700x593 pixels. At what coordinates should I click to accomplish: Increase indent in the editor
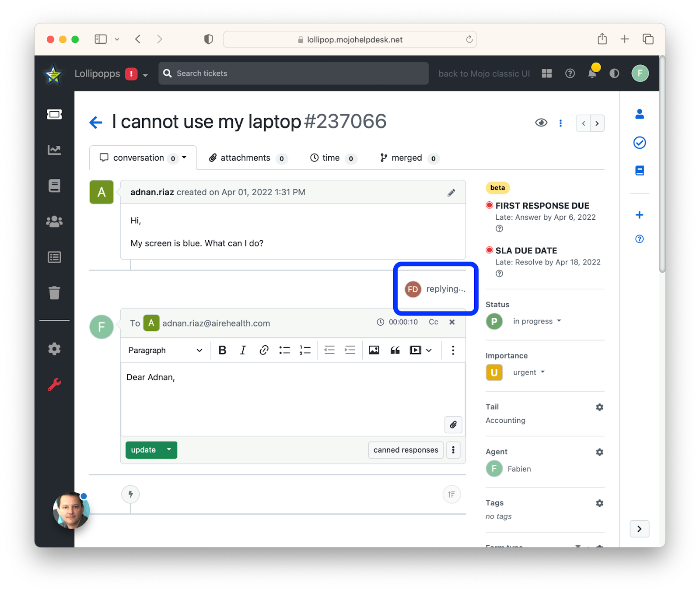[350, 350]
